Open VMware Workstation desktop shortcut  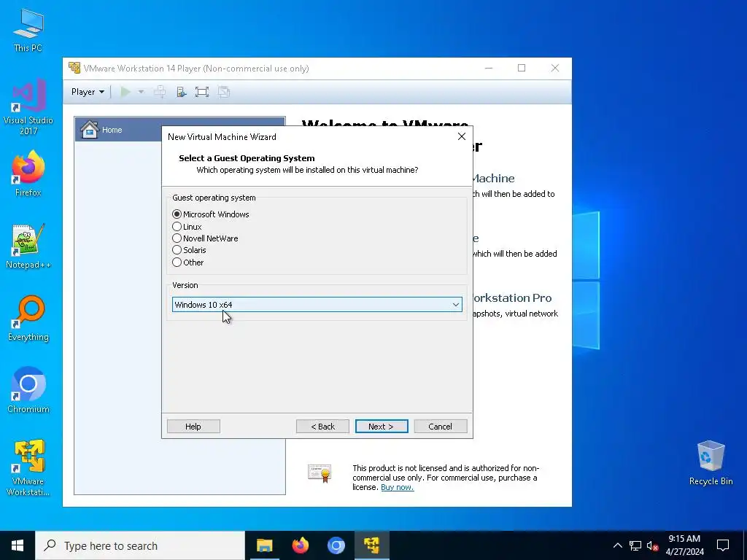(28, 467)
